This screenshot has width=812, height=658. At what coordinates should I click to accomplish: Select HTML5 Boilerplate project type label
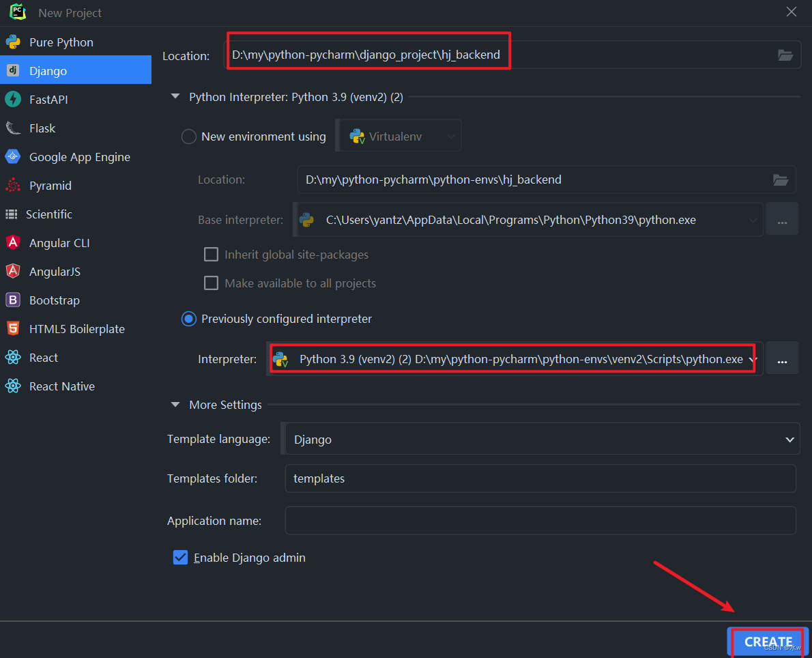tap(77, 329)
